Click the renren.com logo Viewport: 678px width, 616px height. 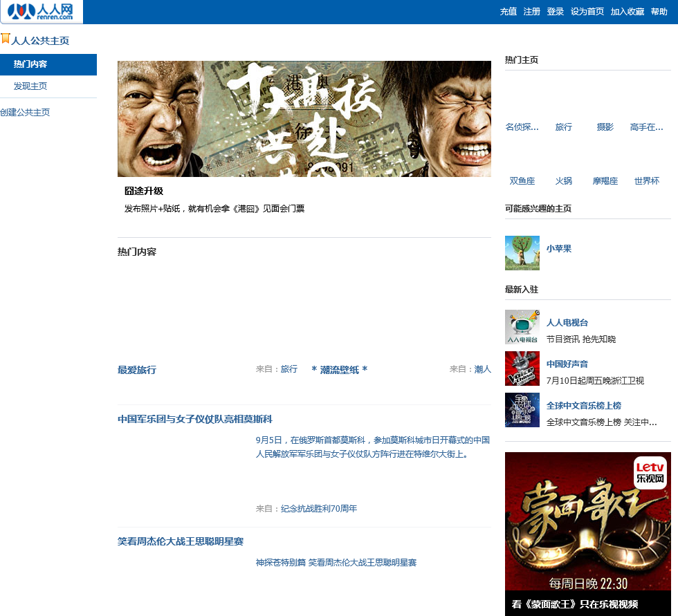tap(42, 12)
